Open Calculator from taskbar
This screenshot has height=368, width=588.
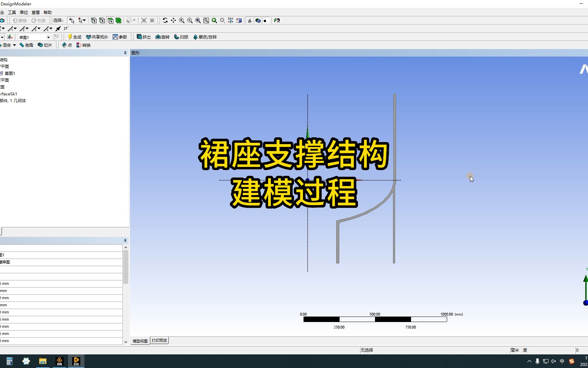(x=9, y=361)
